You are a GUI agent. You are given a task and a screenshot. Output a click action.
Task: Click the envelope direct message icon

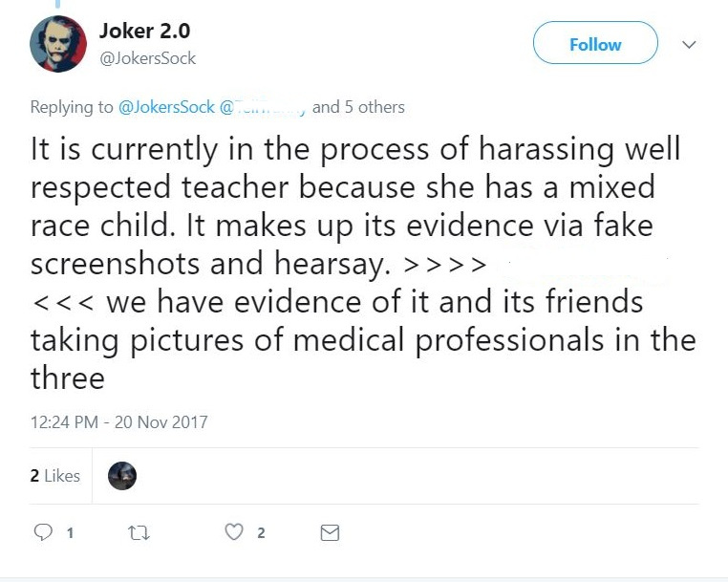pos(330,533)
